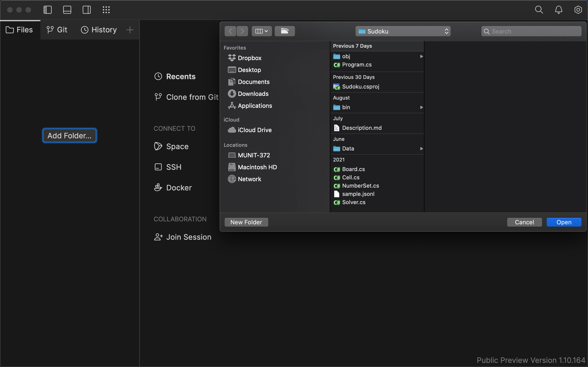Click the new folder action icon
The height and width of the screenshot is (367, 588).
[284, 31]
